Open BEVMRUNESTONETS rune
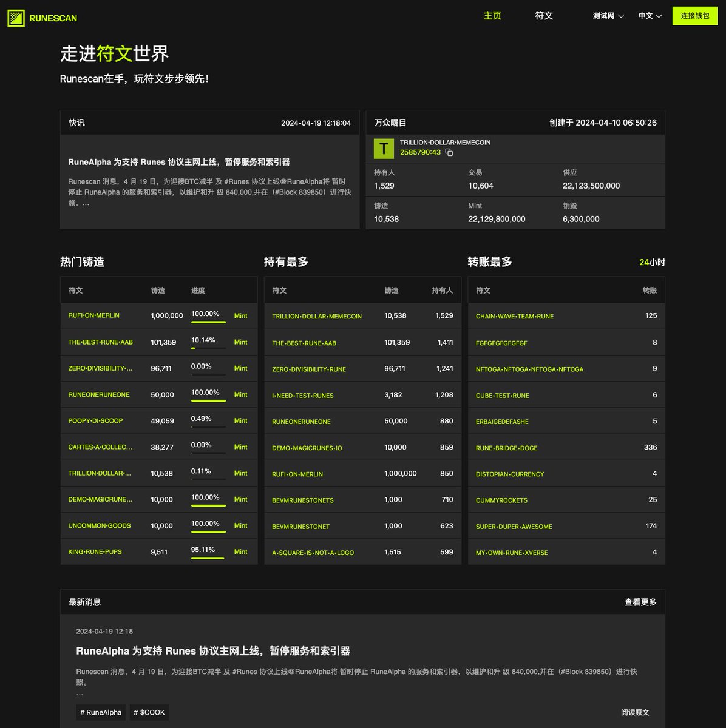This screenshot has width=726, height=728. coord(303,500)
